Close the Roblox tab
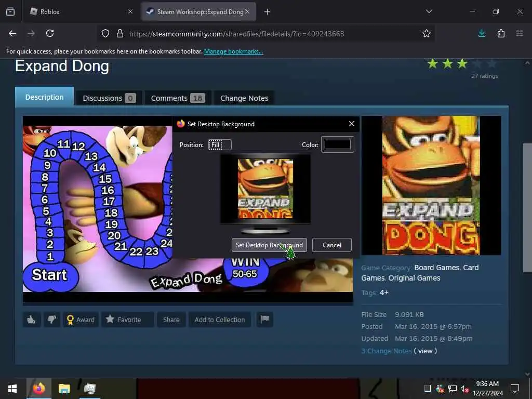 (130, 11)
